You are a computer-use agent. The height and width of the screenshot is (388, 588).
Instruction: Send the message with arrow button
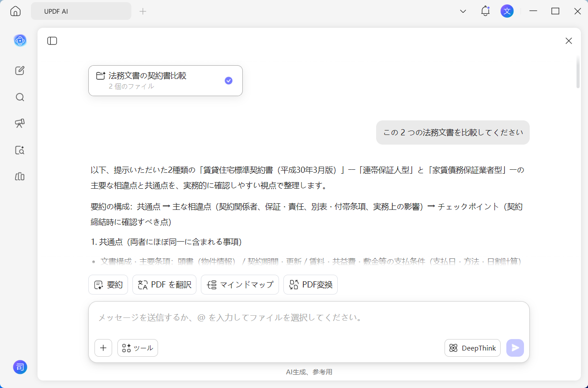[x=515, y=348]
